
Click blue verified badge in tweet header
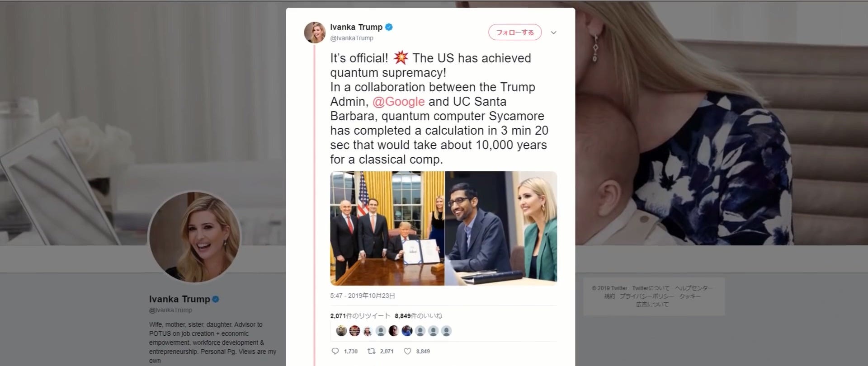pyautogui.click(x=389, y=27)
